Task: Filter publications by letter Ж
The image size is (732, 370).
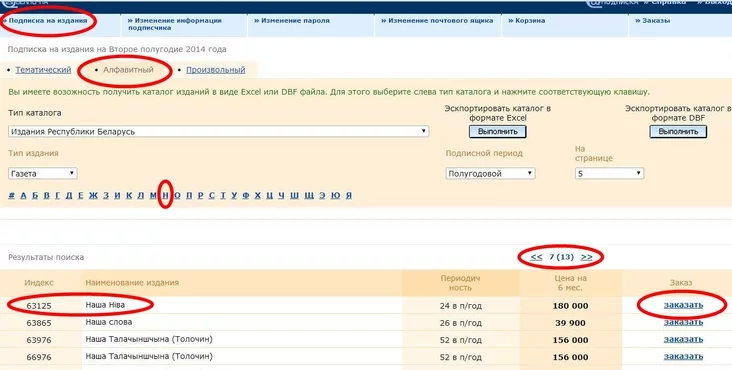Action: [x=93, y=195]
